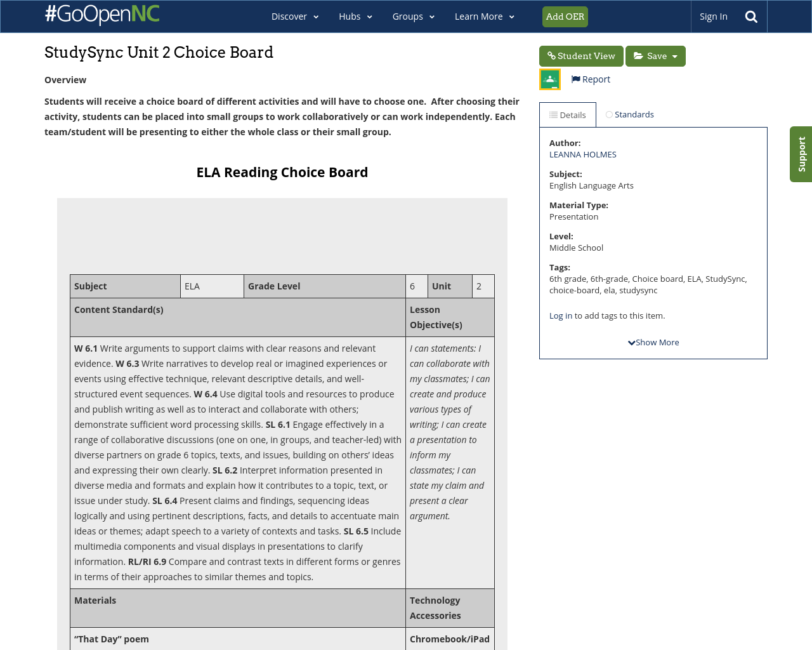Switch the toggle to Details view

tap(567, 114)
